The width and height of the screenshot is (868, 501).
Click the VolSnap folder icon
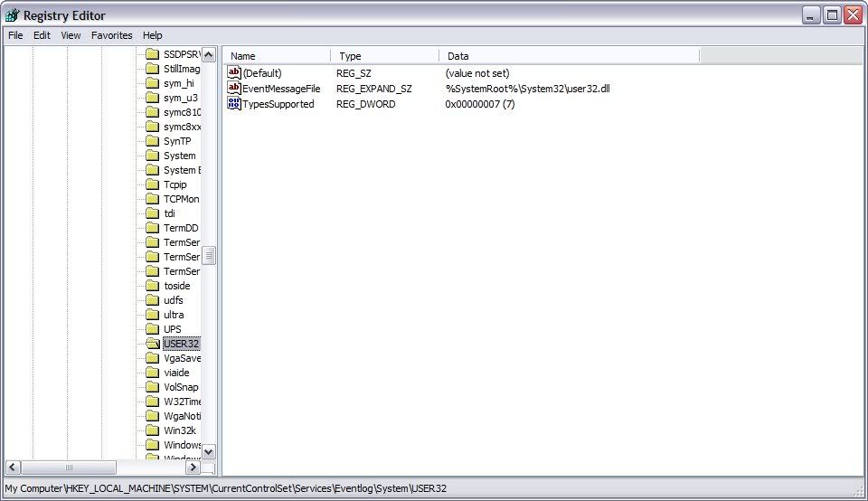(153, 387)
